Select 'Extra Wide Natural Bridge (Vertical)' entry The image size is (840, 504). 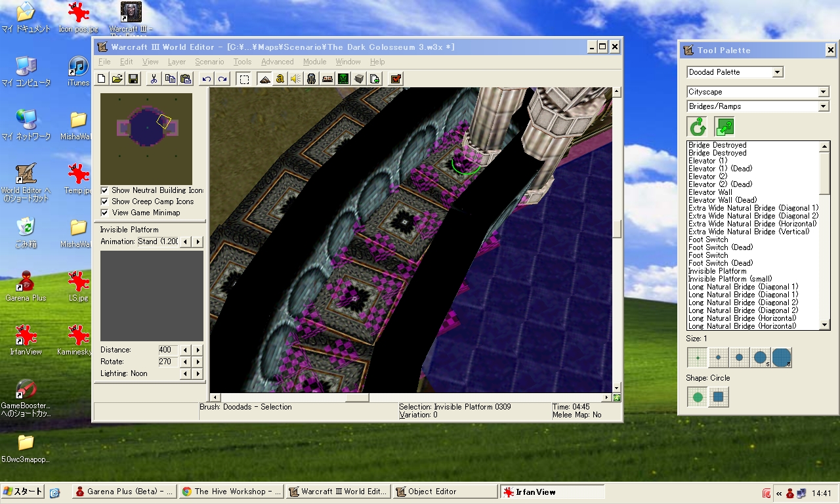click(x=749, y=232)
